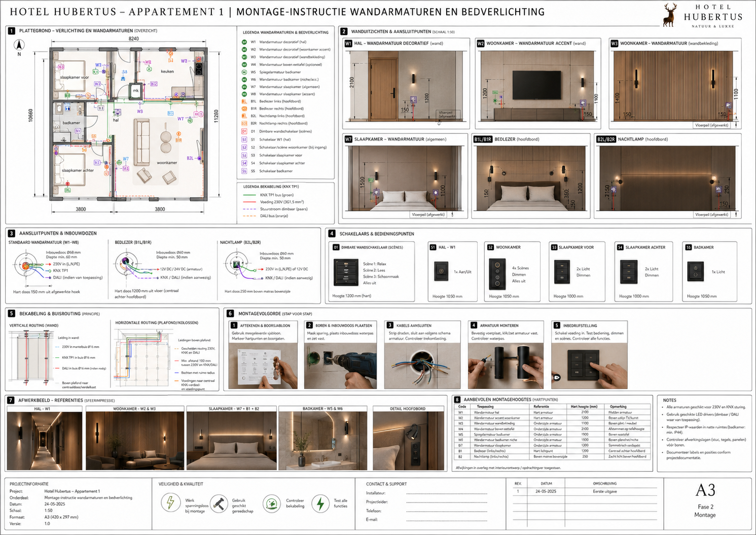Click the purple S2 switch legend symbol
Screen dimensions: 756x535
click(x=244, y=148)
